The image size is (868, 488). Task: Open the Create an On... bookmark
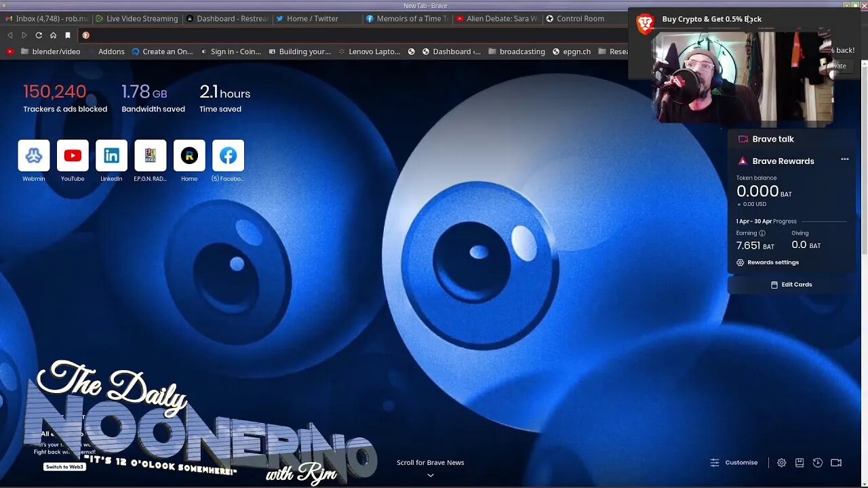pyautogui.click(x=162, y=52)
